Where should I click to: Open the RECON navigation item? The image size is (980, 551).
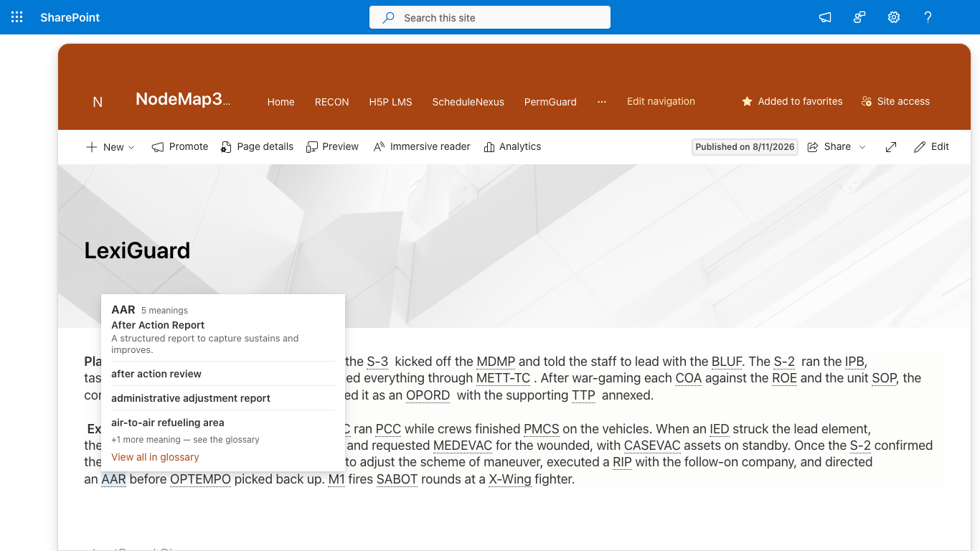(332, 102)
